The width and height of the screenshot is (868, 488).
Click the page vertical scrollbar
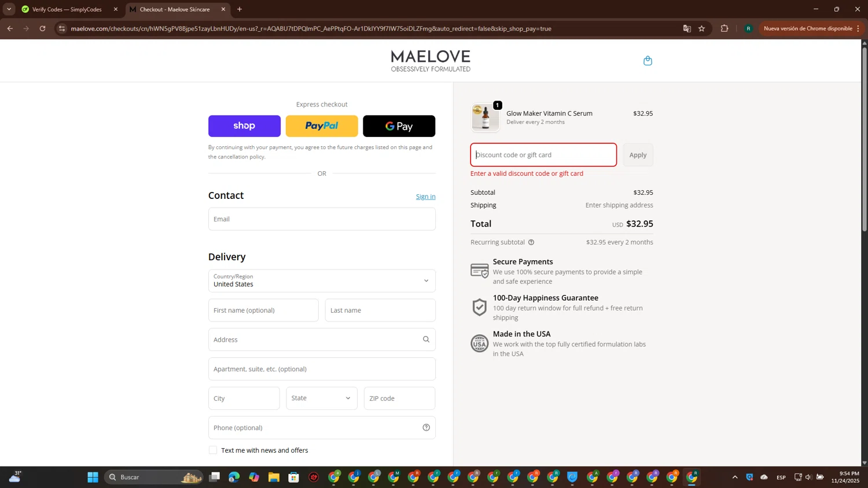[865, 139]
